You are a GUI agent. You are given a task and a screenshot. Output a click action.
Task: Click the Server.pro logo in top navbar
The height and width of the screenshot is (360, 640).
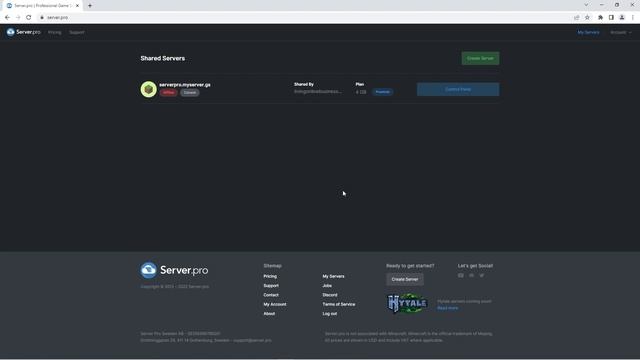pos(23,32)
